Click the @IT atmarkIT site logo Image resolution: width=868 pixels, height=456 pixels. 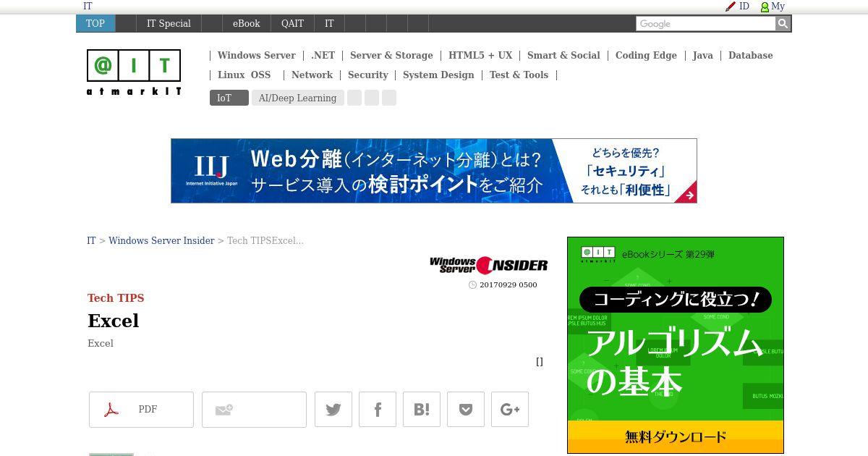(134, 72)
